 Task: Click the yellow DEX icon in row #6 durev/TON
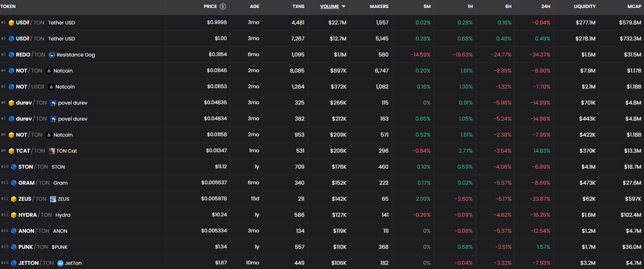coord(11,103)
